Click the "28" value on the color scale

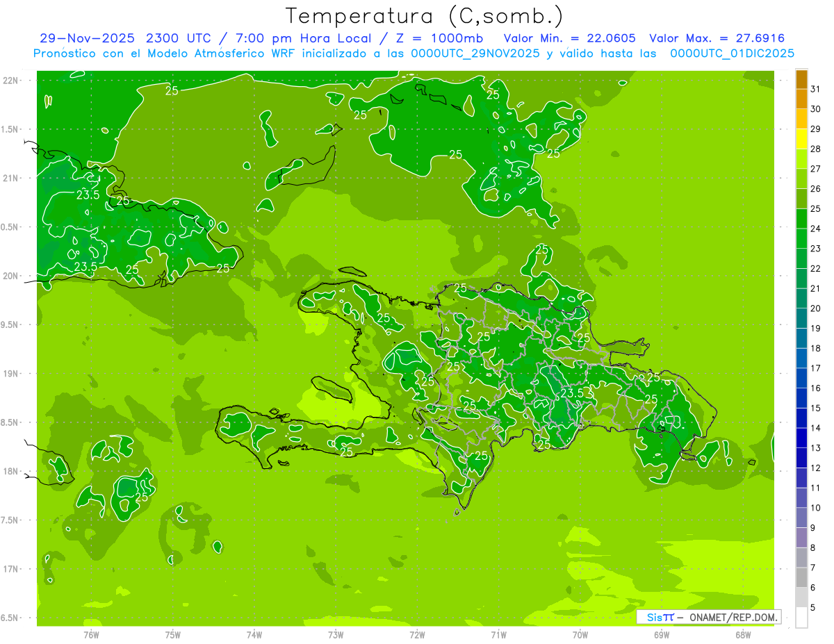815,149
